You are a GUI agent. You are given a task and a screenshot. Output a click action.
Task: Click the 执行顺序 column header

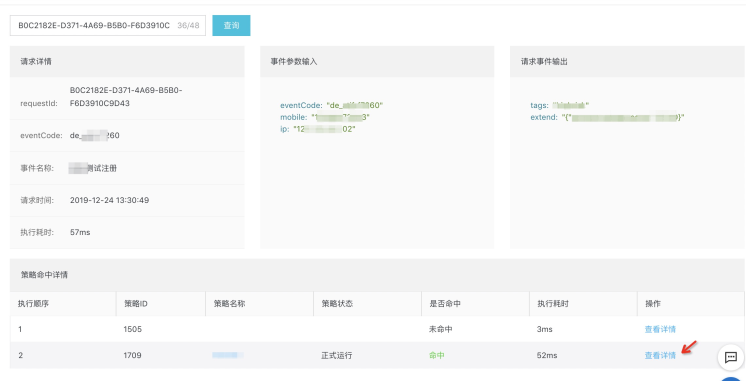point(33,303)
